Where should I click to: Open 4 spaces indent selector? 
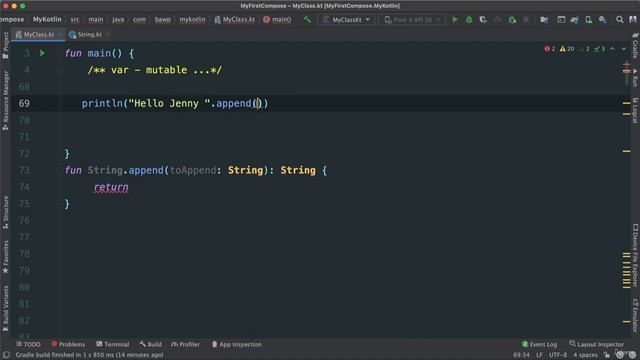[x=585, y=355]
